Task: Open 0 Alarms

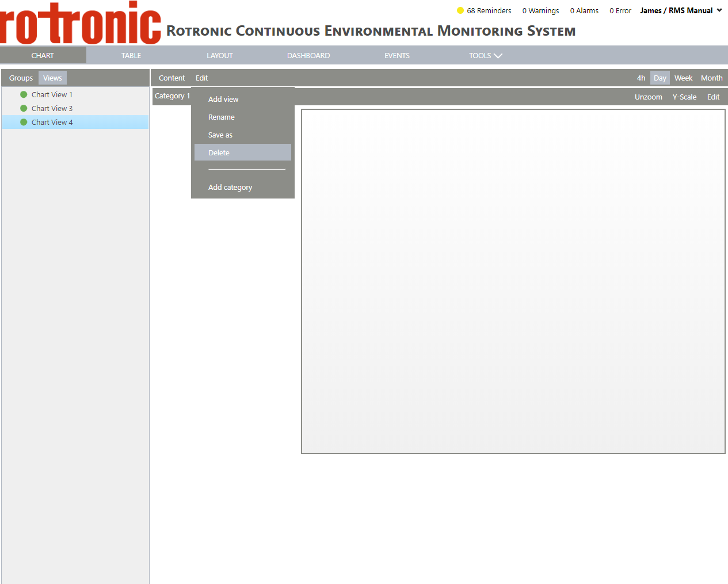Action: tap(584, 10)
